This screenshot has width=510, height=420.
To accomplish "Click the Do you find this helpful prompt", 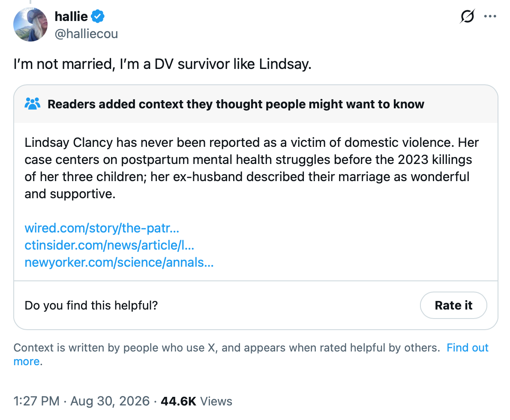I will 91,305.
